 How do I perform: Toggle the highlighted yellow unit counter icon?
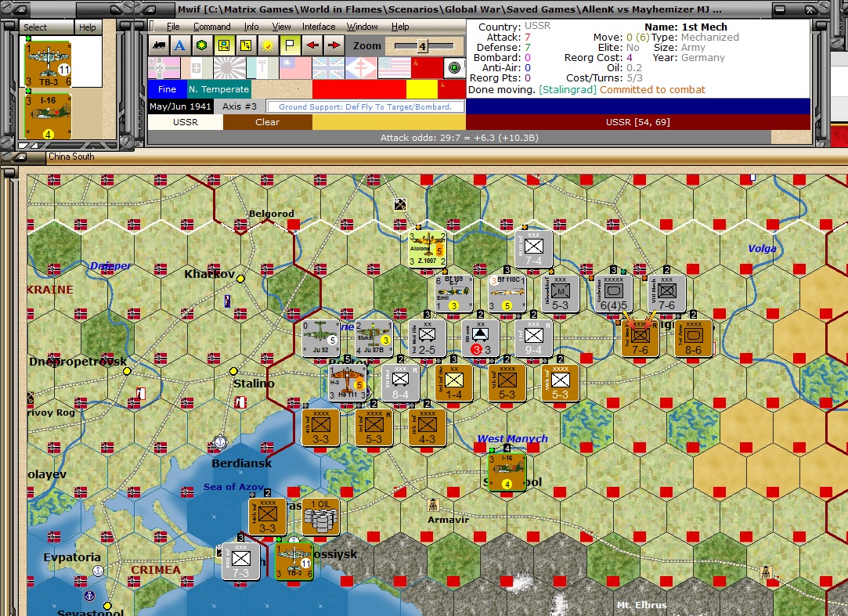[223, 45]
